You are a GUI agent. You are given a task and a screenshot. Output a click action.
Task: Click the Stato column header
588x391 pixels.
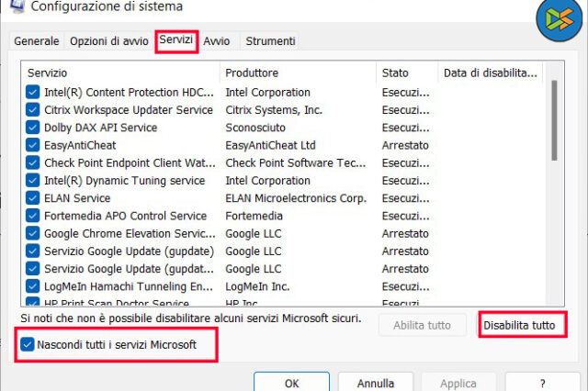pyautogui.click(x=406, y=72)
